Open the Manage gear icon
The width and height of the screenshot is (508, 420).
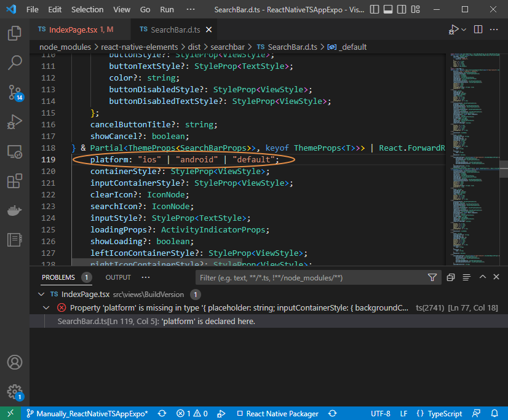[x=14, y=392]
